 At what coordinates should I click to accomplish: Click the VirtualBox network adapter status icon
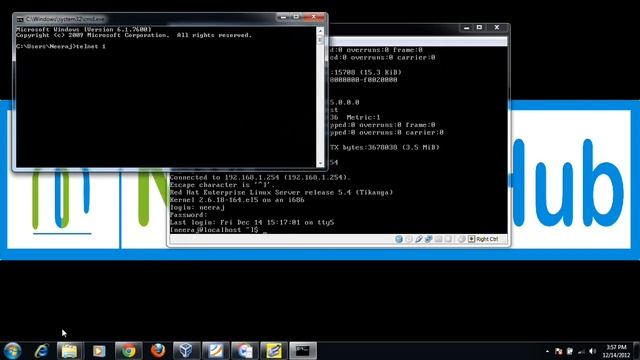tap(429, 239)
